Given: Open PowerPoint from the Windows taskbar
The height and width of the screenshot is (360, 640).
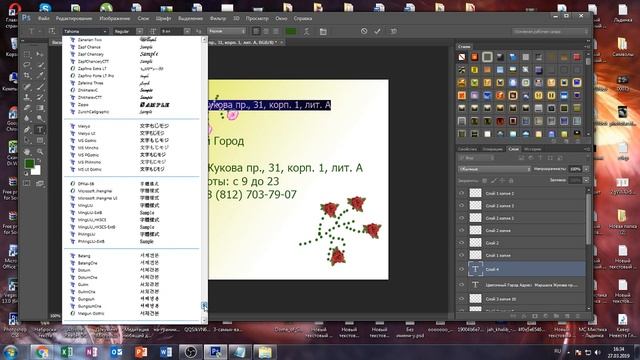Looking at the screenshot, I should (141, 351).
